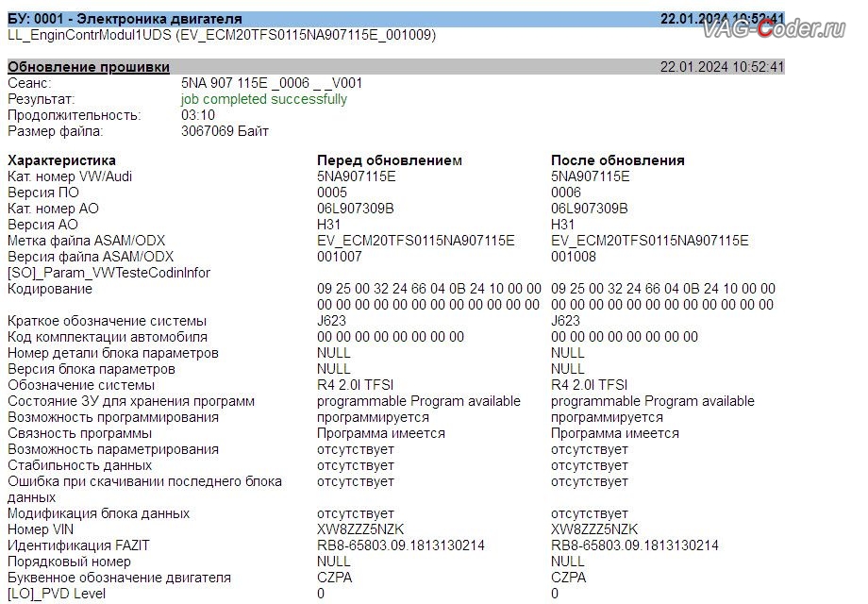
Task: Select ODX version '001008'
Action: (x=573, y=257)
